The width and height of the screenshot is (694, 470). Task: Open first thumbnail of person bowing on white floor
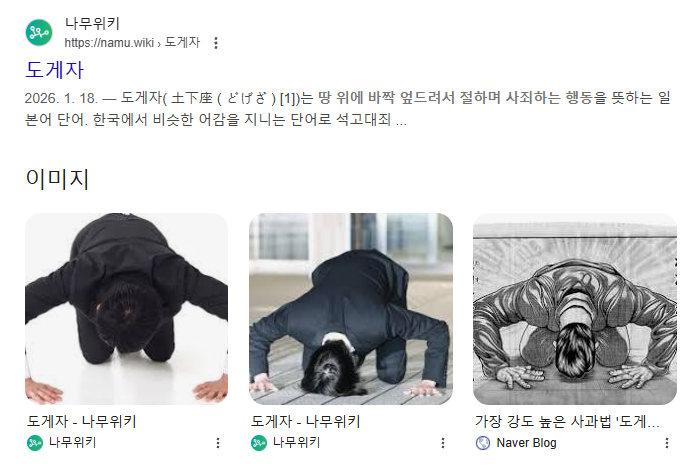point(127,308)
